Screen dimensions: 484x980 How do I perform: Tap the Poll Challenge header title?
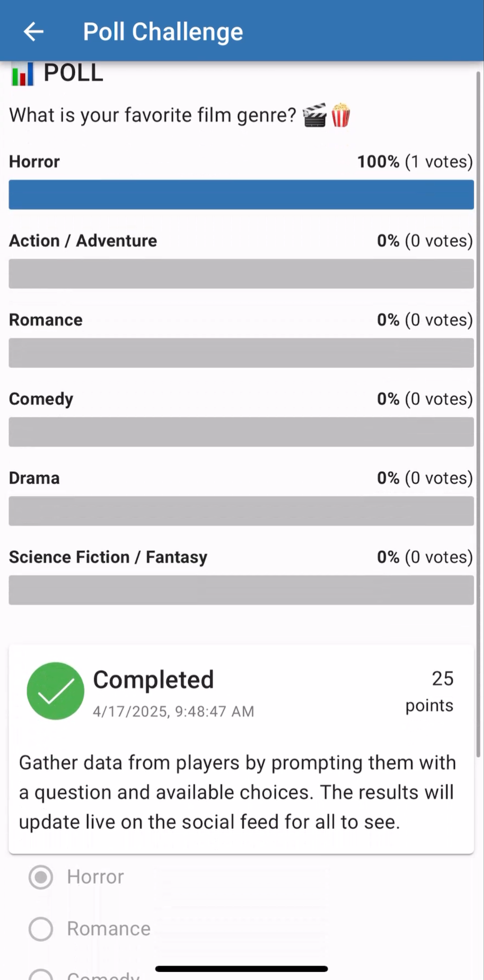[x=163, y=31]
